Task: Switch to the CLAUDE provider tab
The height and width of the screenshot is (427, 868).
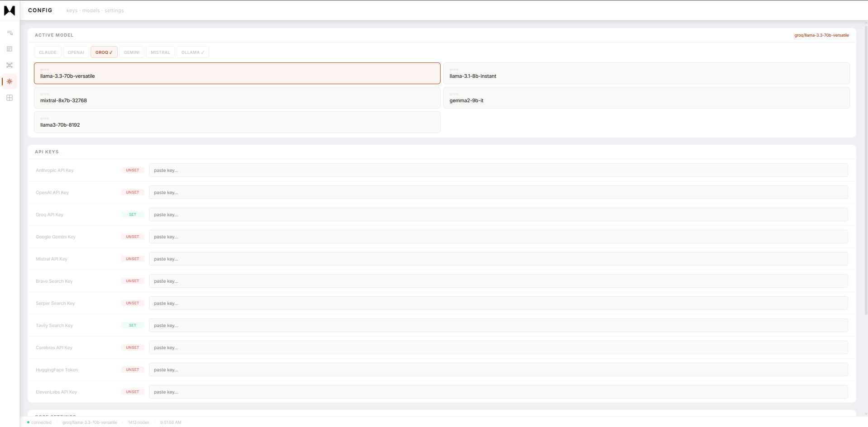Action: 48,52
